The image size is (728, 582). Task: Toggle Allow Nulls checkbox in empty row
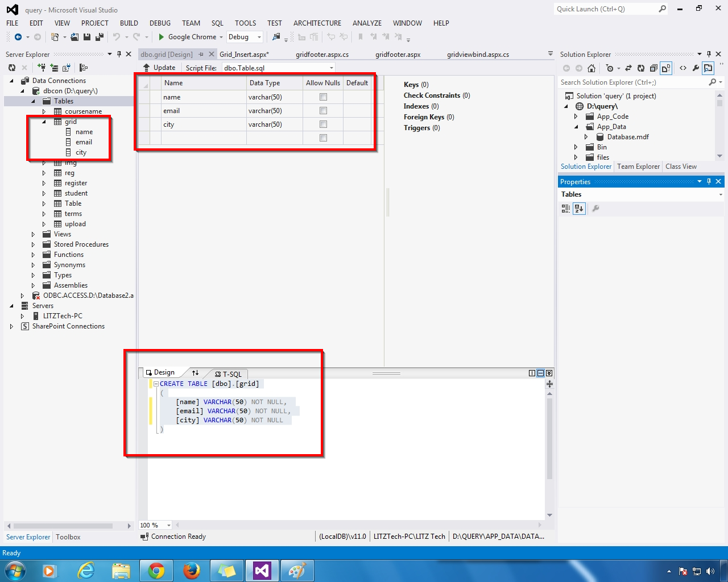(323, 138)
